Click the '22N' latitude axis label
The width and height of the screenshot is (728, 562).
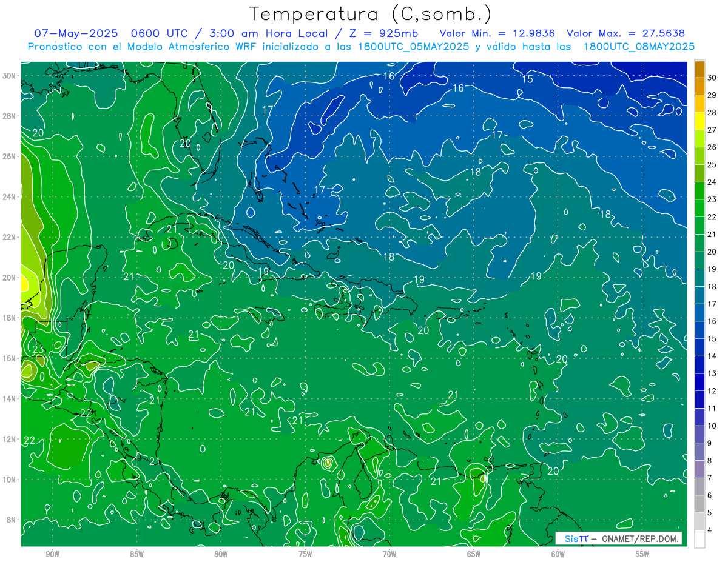10,237
